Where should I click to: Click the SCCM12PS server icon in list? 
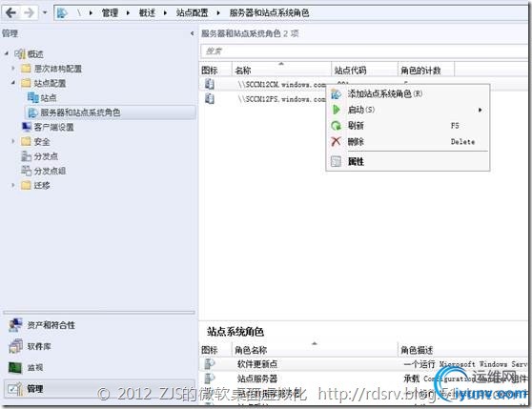tap(210, 99)
